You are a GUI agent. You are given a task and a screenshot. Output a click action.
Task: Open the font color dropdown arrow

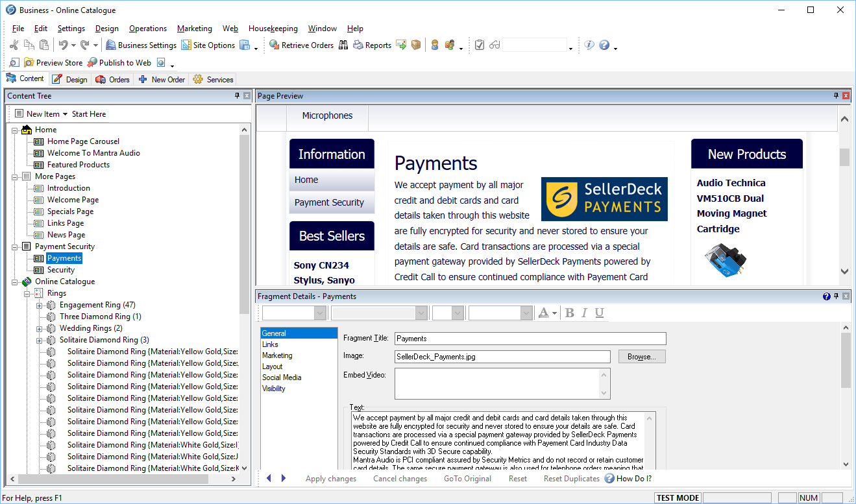(554, 313)
